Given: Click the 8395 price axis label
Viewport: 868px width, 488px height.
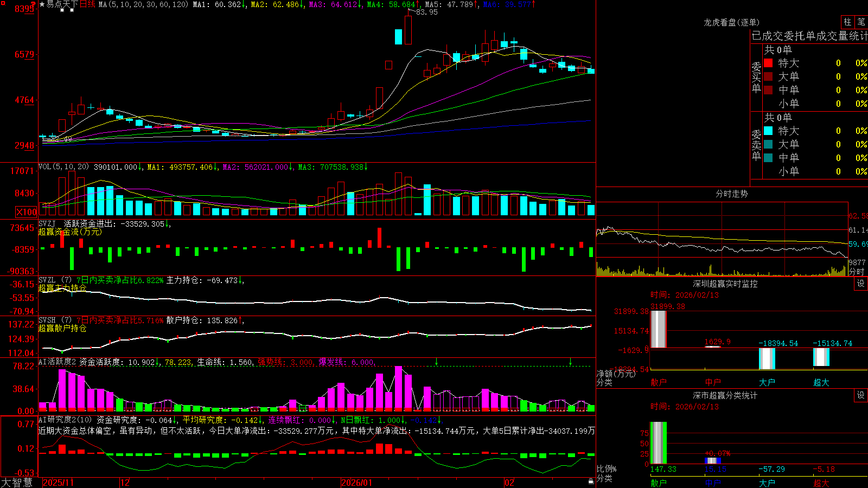Looking at the screenshot, I should tap(25, 9).
